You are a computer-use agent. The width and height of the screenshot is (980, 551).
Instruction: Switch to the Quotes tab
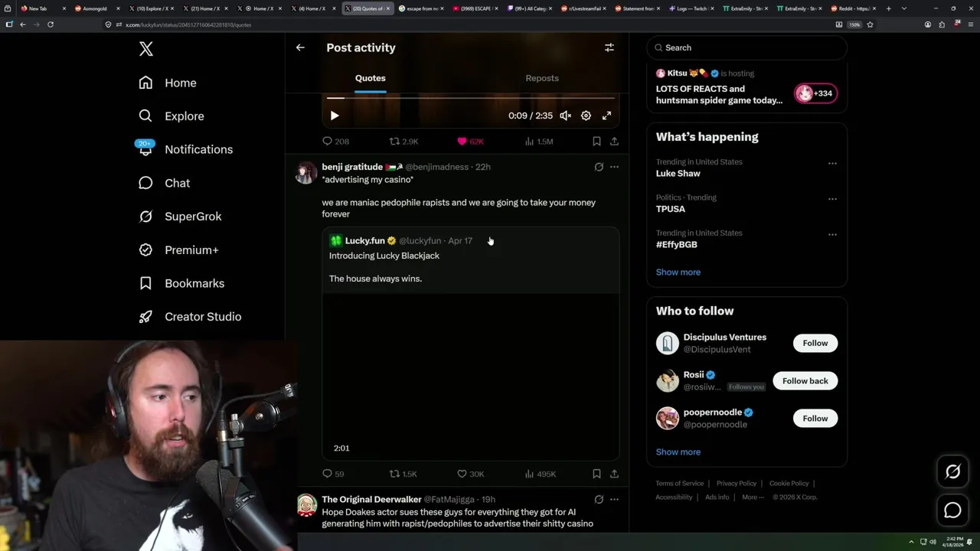[371, 78]
